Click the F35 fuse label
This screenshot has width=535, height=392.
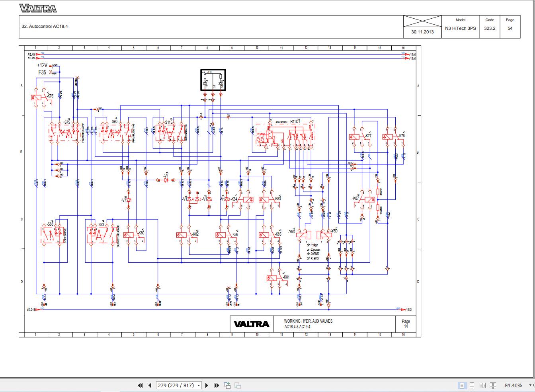tap(42, 72)
